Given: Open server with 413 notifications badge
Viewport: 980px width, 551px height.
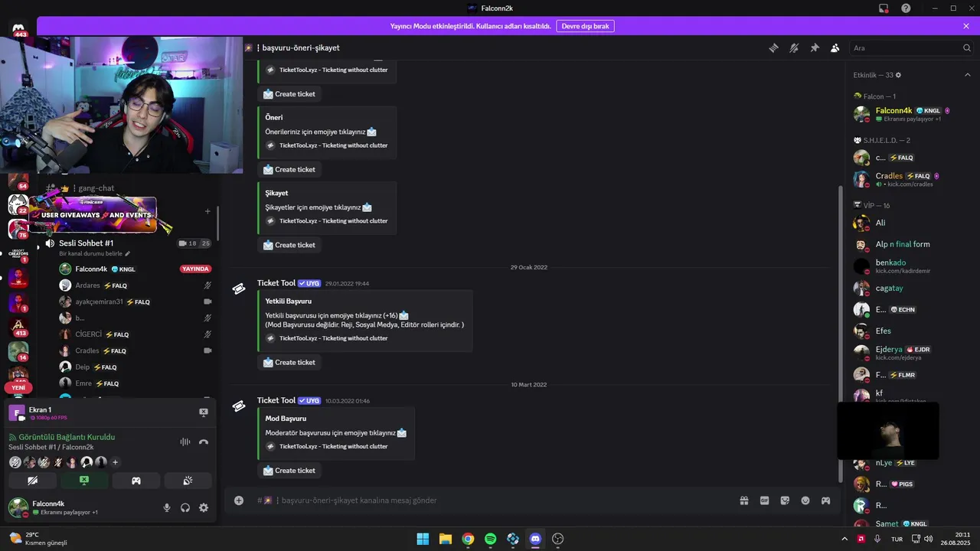Looking at the screenshot, I should tap(18, 328).
